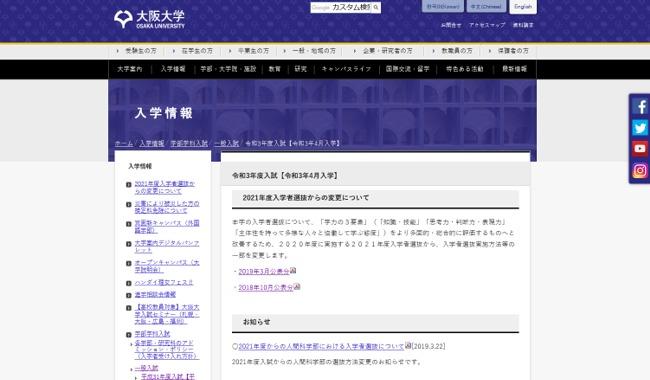Go to 学部学科入試 in the breadcrumb
Image resolution: width=650 pixels, height=380 pixels.
(x=189, y=143)
